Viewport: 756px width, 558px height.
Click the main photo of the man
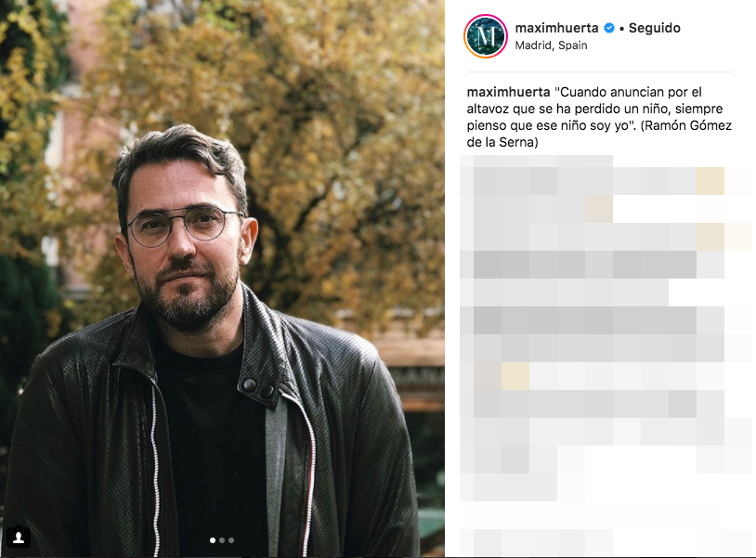pos(222,279)
